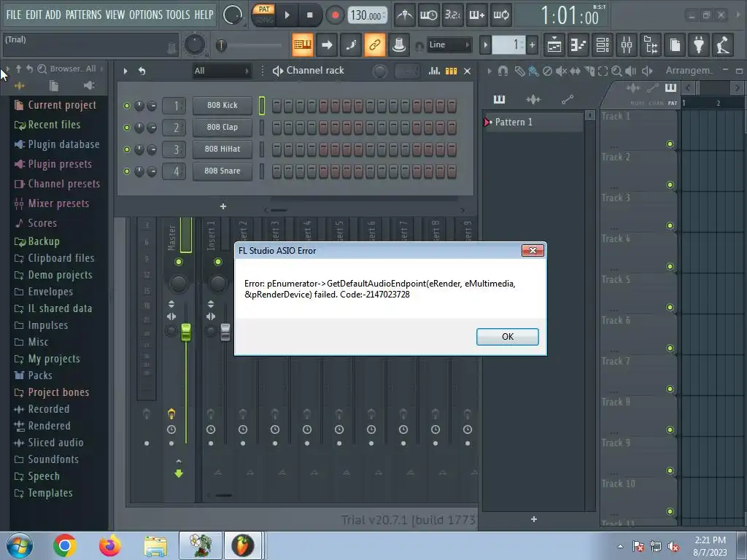This screenshot has height=560, width=747.
Task: Add a new channel with plus button
Action: tap(223, 206)
